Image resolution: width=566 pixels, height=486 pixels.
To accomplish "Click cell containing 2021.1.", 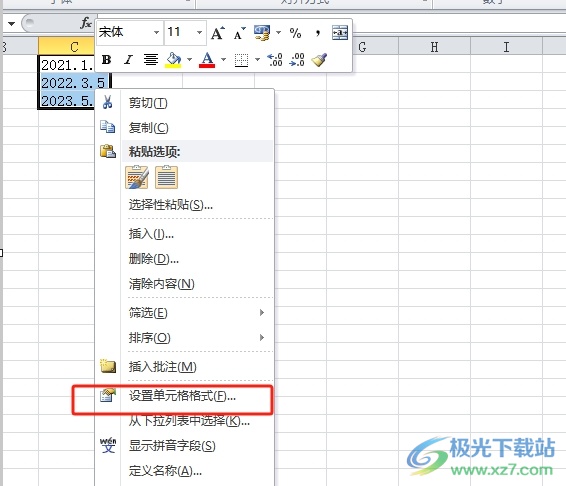I will pyautogui.click(x=67, y=65).
